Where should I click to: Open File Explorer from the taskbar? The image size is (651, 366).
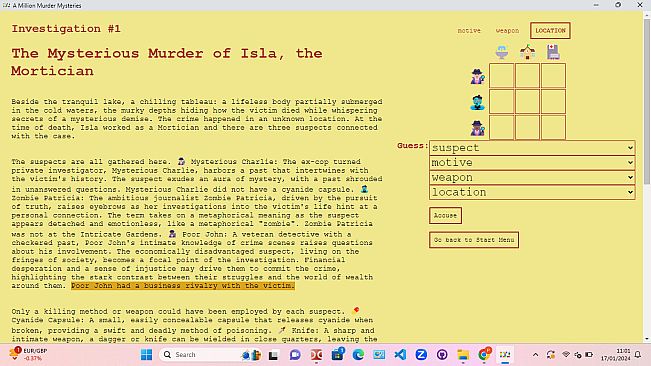463,355
